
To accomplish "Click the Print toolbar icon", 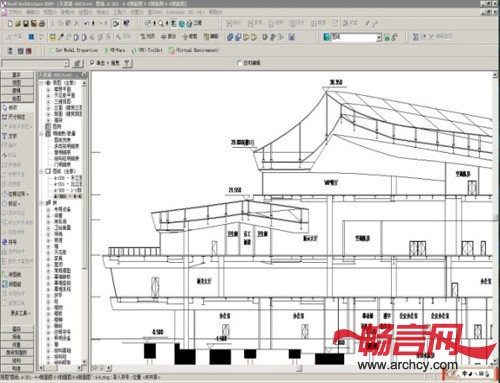I will click(42, 24).
